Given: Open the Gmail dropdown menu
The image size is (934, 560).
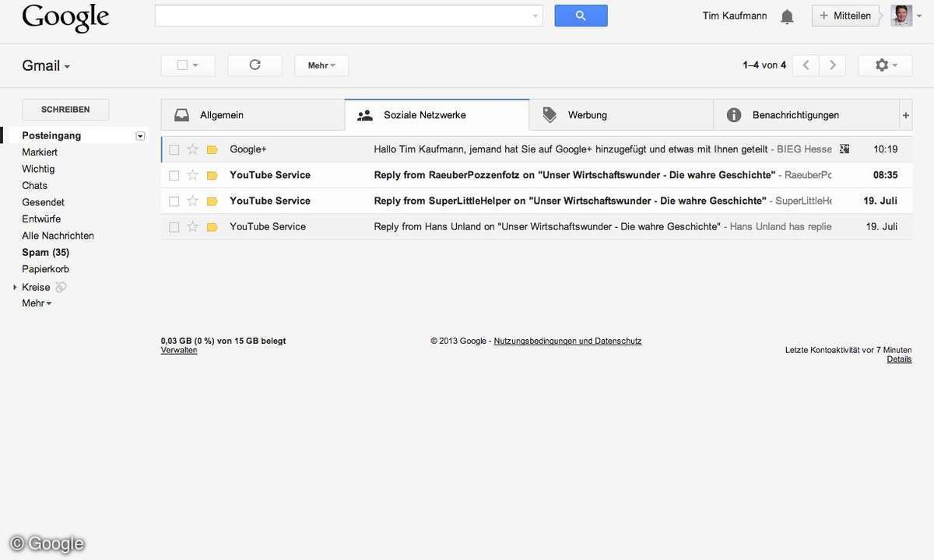Looking at the screenshot, I should click(46, 65).
